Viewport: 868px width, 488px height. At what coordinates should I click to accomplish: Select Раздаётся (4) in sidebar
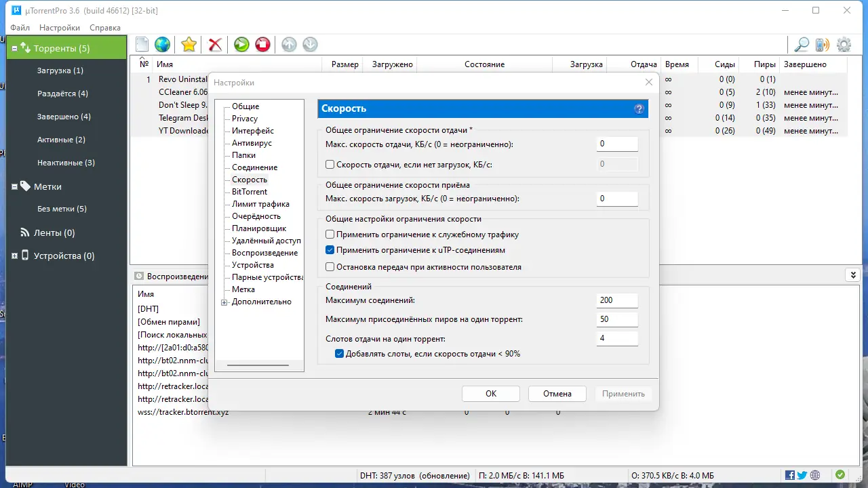pos(62,94)
